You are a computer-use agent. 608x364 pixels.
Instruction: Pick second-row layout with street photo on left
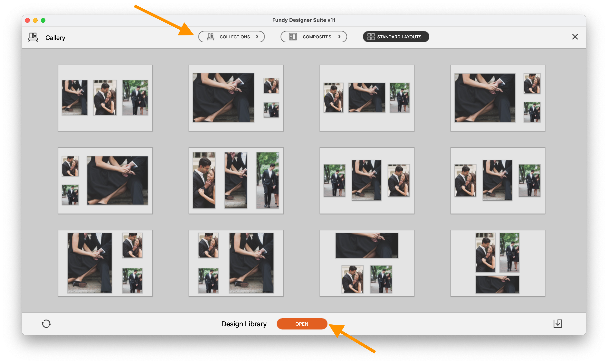[367, 180]
